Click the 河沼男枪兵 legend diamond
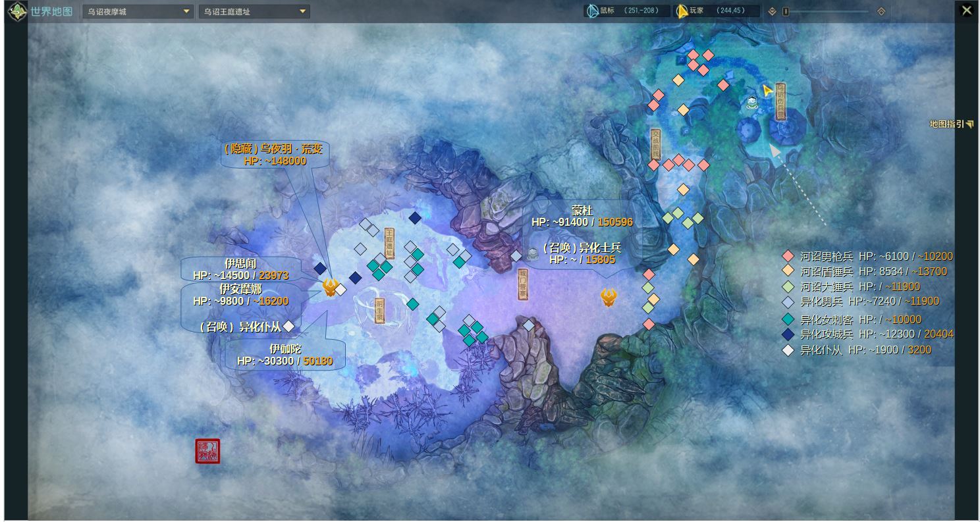 point(788,256)
